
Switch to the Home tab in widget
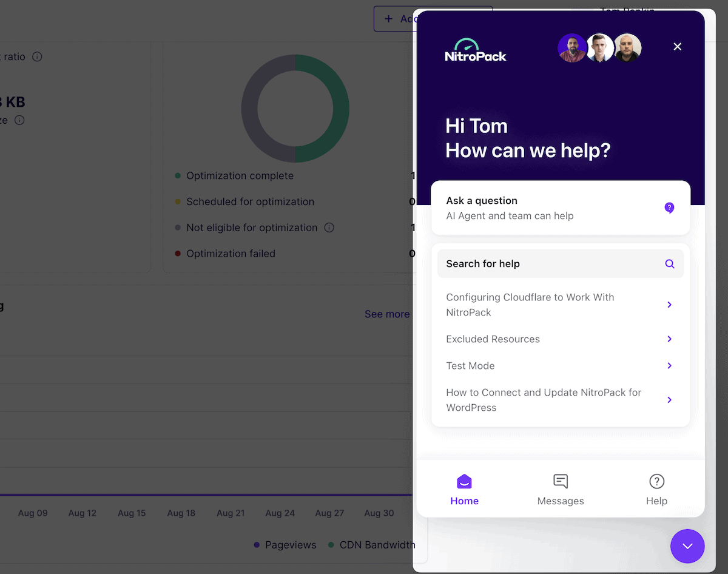[x=465, y=490]
